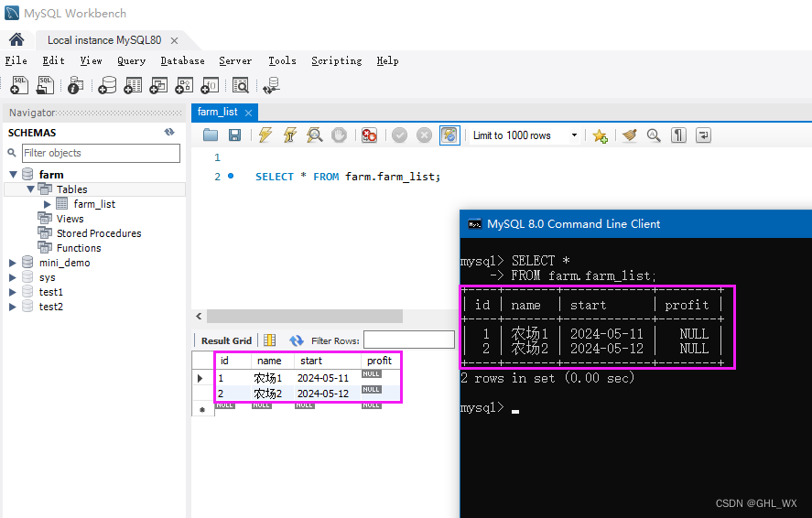Toggle invisible characters pilcrow icon
The image size is (812, 518).
click(x=678, y=135)
